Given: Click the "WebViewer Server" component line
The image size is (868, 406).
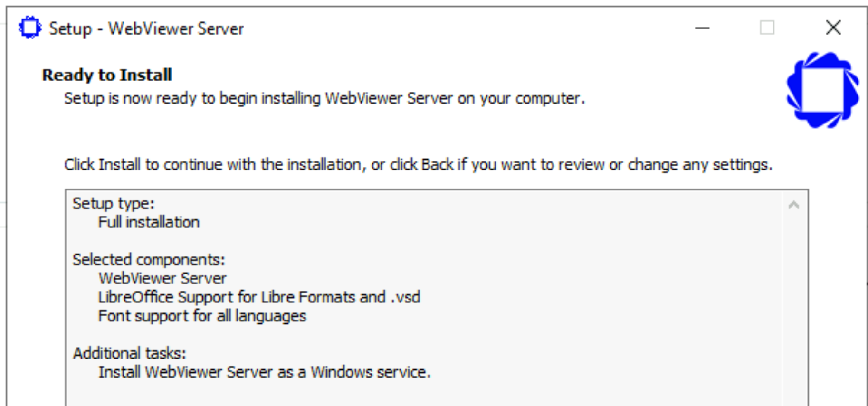Looking at the screenshot, I should [x=162, y=278].
